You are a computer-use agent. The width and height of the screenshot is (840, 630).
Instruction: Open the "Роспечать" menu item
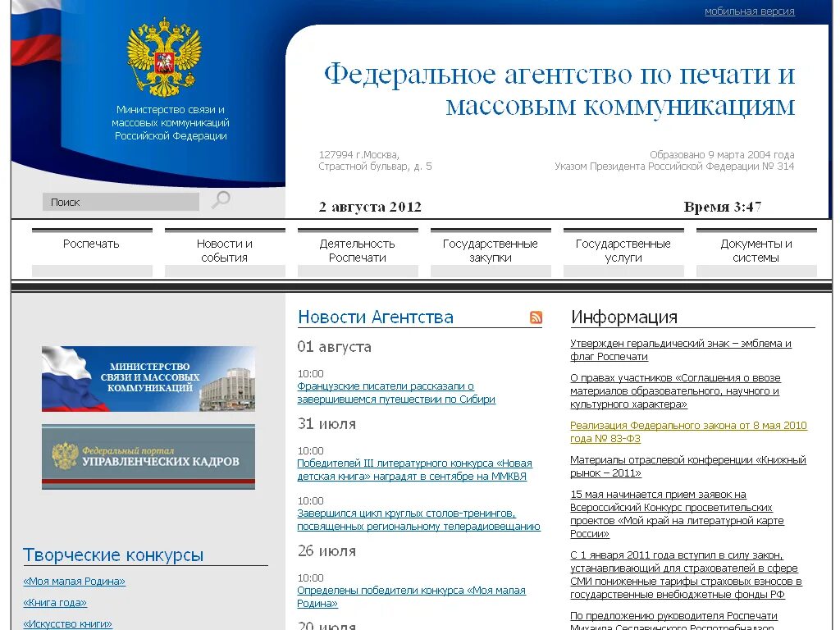click(x=92, y=244)
